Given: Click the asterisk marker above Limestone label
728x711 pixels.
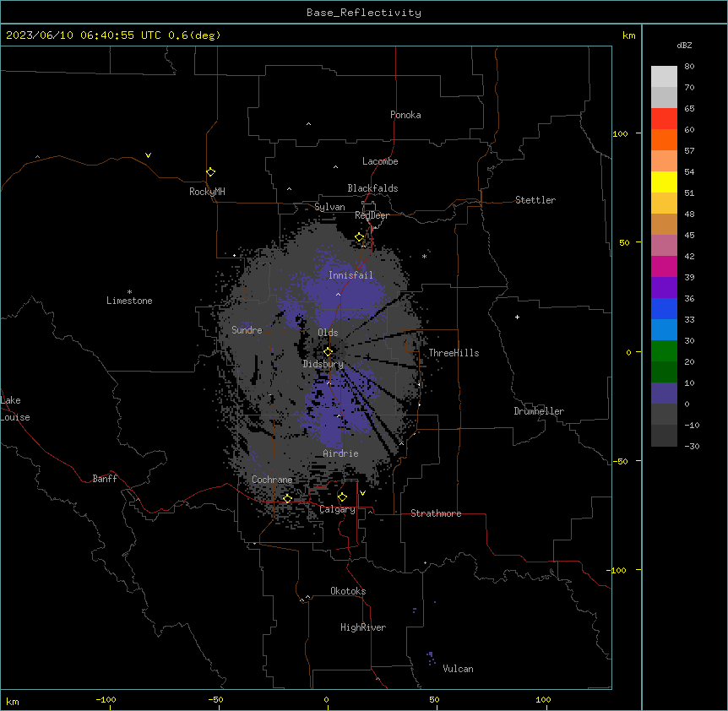Looking at the screenshot, I should pos(129,292).
